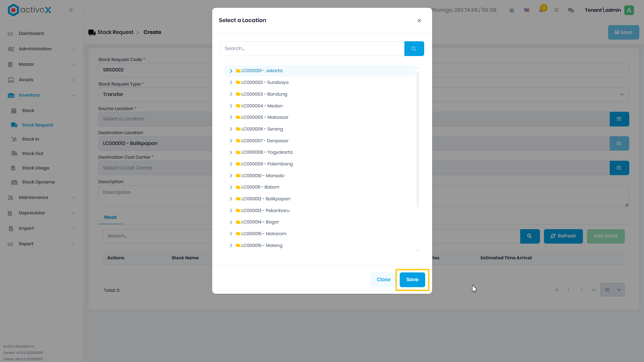Expand the LC000001 - Jakarta node
The height and width of the screenshot is (362, 644).
tap(231, 71)
